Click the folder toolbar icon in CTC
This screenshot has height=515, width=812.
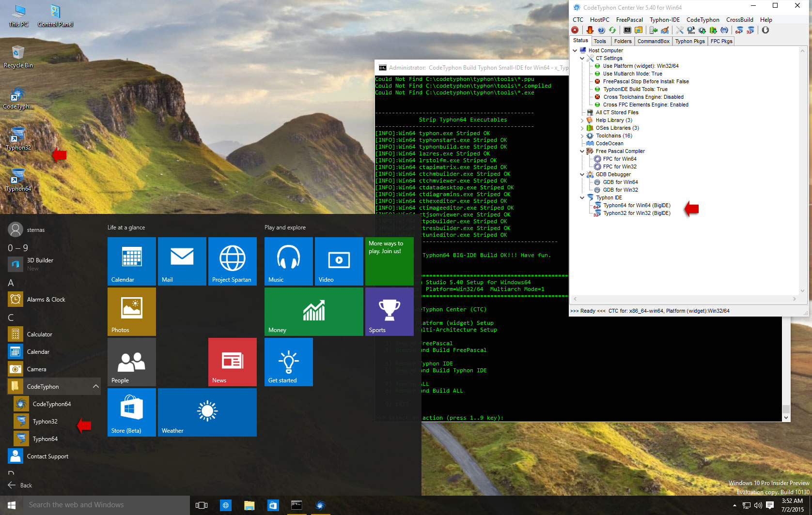pos(639,30)
